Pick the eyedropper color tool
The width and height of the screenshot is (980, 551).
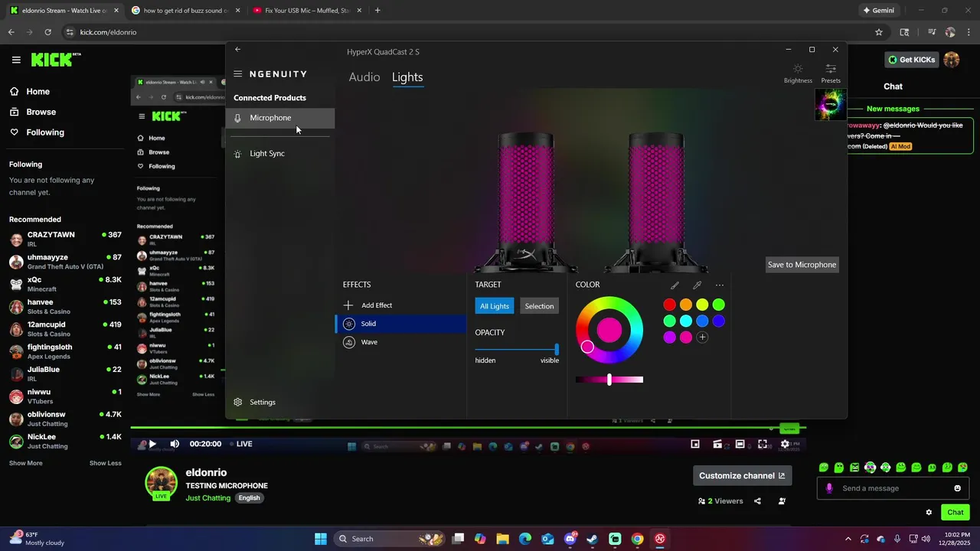click(x=697, y=285)
